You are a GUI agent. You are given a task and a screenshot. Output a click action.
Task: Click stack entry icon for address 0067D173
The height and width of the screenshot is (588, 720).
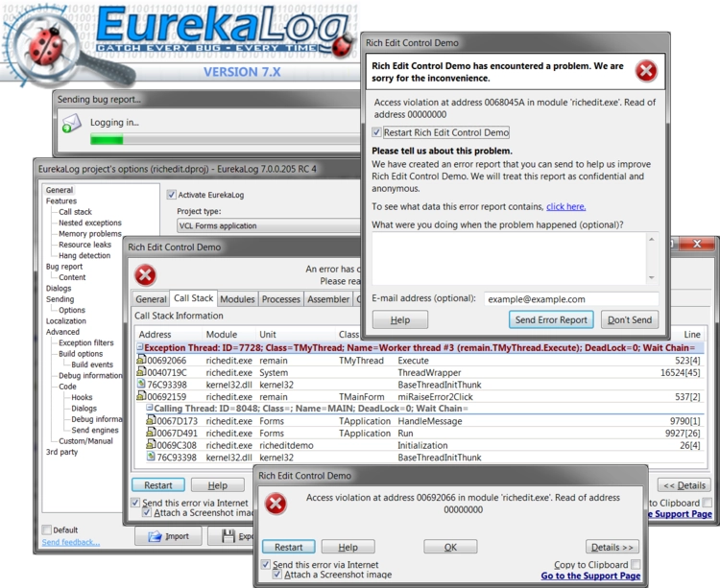151,420
